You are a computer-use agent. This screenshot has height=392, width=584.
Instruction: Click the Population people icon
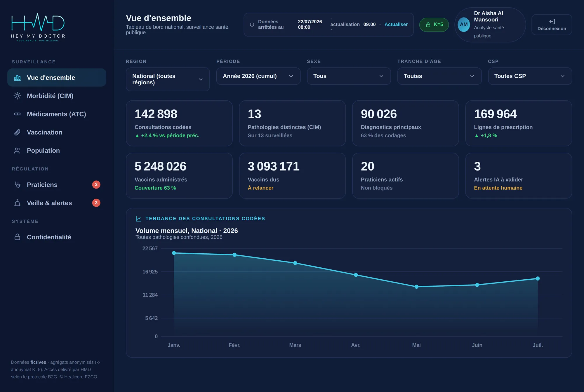(17, 151)
